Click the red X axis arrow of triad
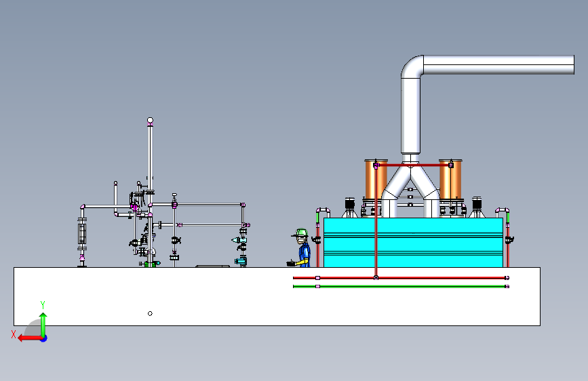Viewport: 588px width, 381px height. click(x=30, y=338)
